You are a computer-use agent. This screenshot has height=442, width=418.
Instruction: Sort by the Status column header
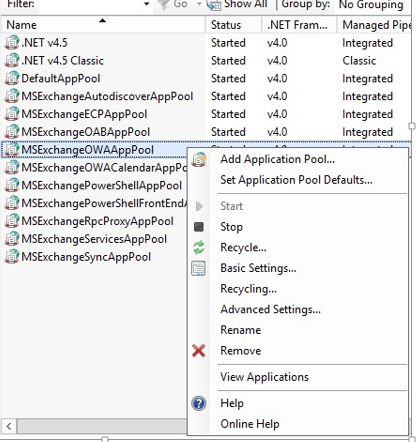[x=234, y=25]
